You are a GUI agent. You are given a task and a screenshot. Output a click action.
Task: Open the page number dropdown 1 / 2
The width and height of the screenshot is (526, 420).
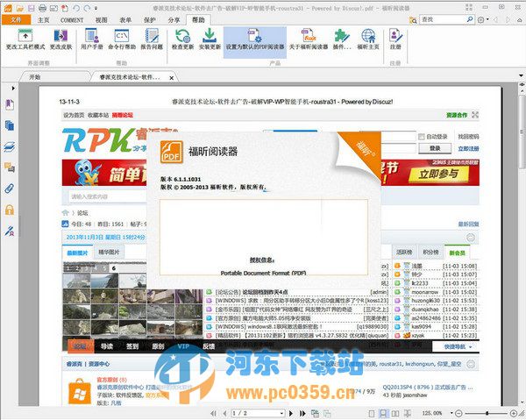tap(281, 413)
